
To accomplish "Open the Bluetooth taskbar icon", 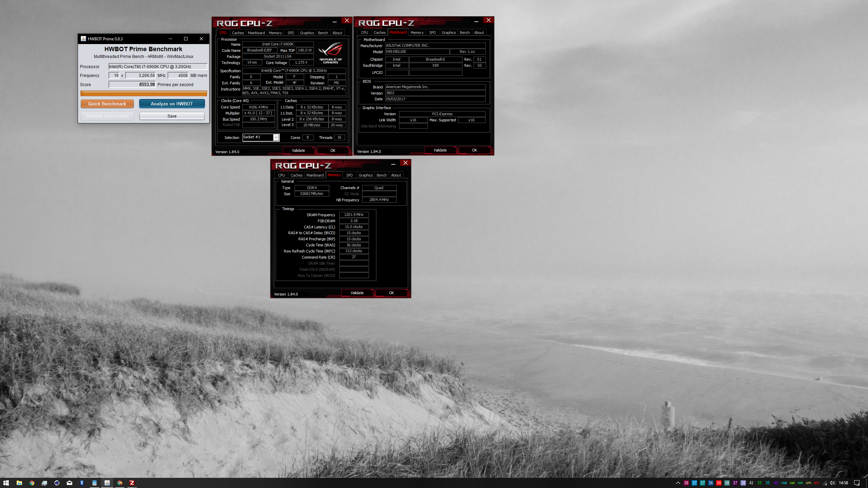I will pyautogui.click(x=82, y=483).
